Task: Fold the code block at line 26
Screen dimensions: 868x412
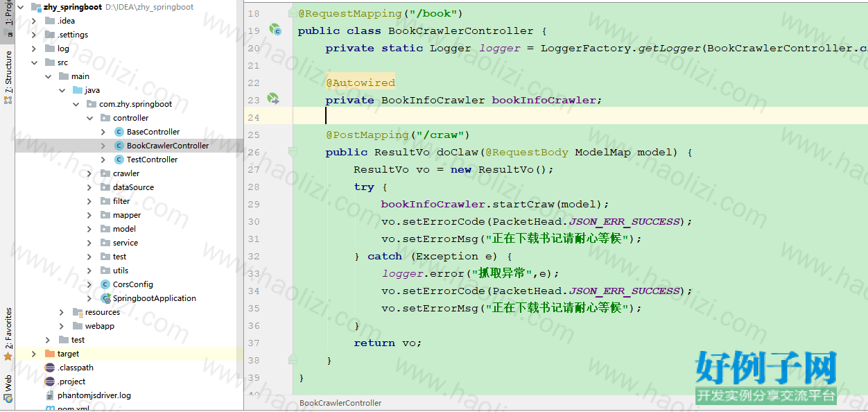Action: 292,152
